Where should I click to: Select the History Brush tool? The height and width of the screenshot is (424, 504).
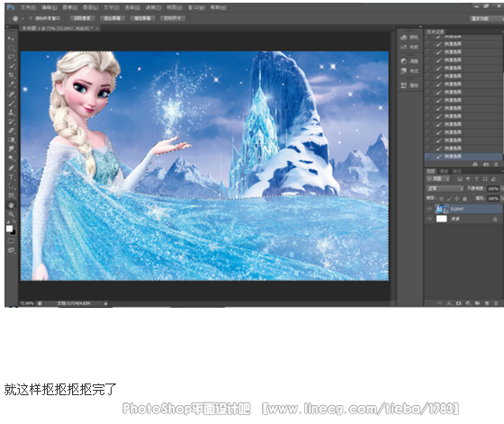click(x=11, y=122)
